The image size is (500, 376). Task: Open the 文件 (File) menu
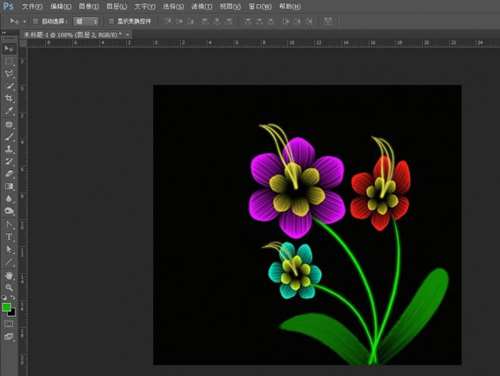point(32,6)
